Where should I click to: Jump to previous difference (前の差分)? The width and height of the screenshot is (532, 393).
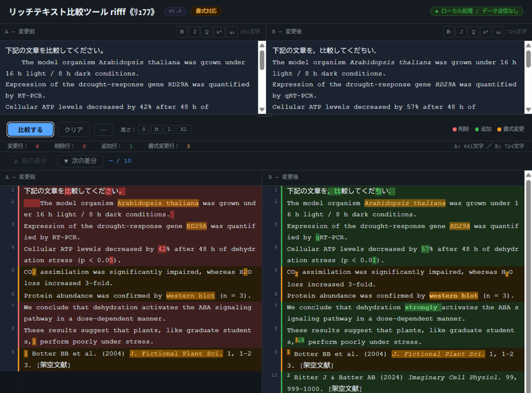[30, 161]
